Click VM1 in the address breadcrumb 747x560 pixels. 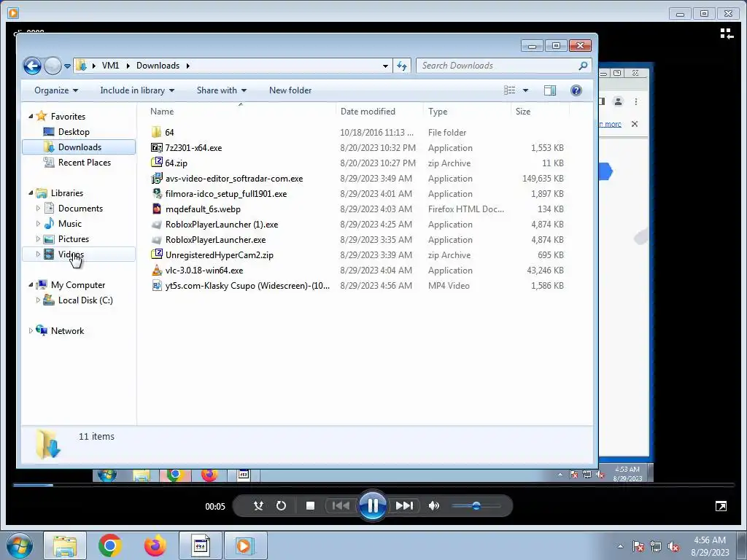tap(111, 66)
